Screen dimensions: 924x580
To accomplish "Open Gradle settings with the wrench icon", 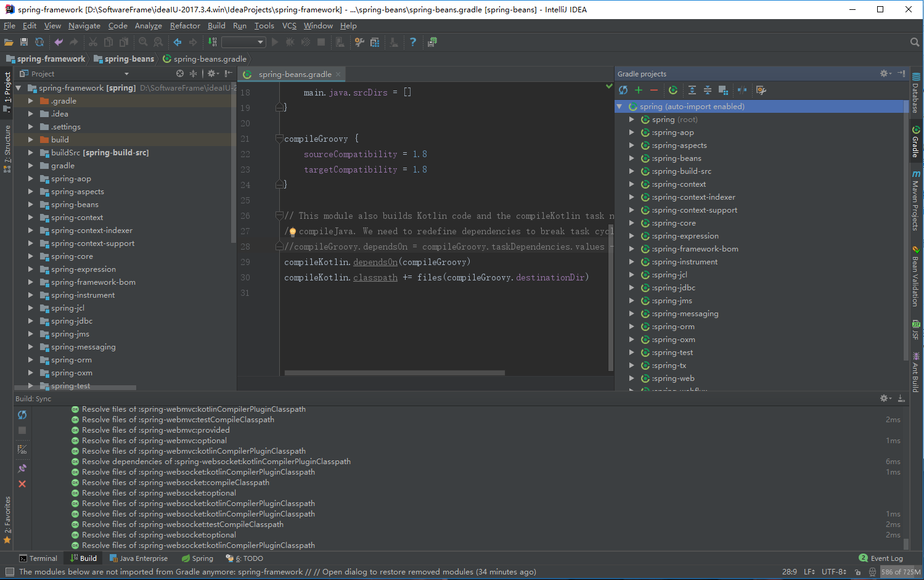I will click(x=761, y=90).
